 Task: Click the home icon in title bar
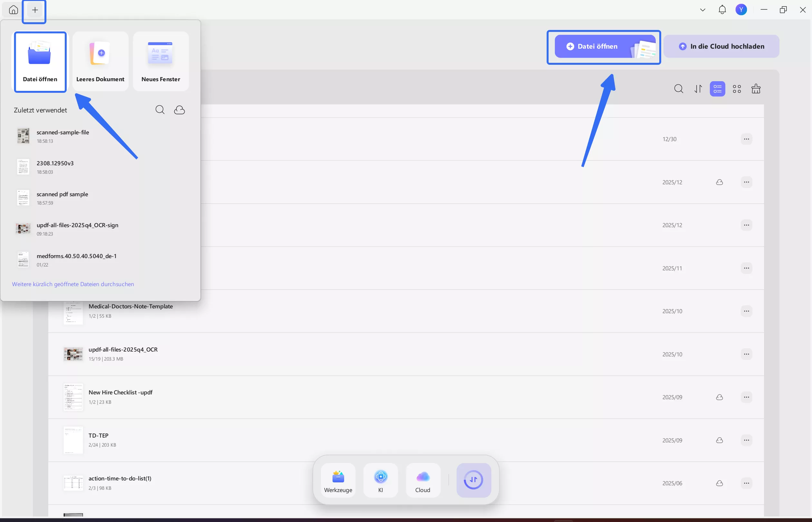(x=13, y=10)
